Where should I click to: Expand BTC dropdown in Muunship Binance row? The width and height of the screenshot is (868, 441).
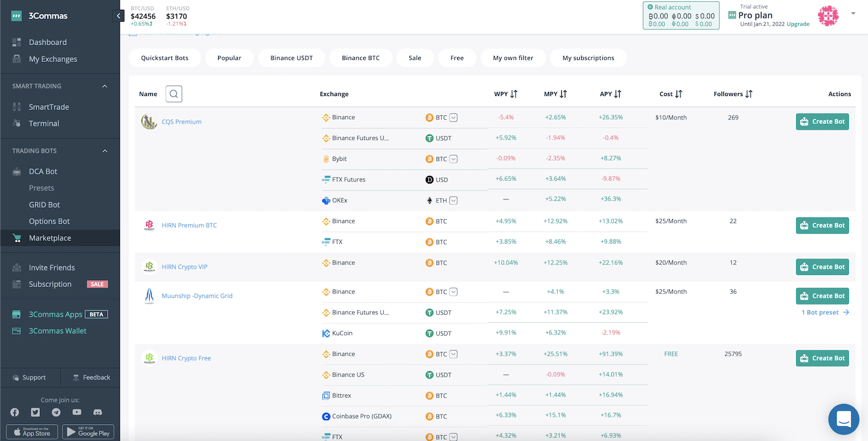pos(454,292)
